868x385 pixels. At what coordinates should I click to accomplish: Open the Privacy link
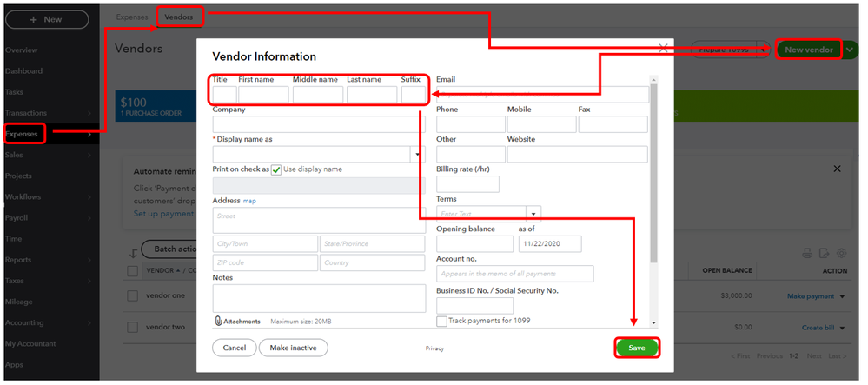pos(434,348)
